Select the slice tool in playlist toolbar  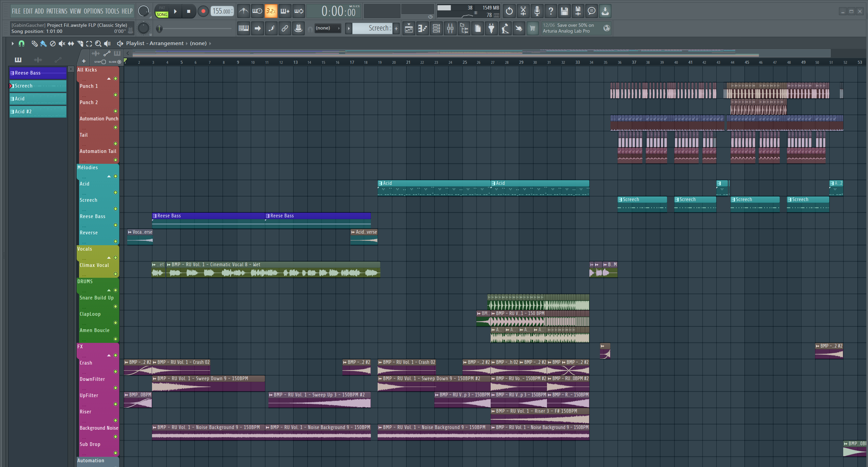tap(80, 43)
